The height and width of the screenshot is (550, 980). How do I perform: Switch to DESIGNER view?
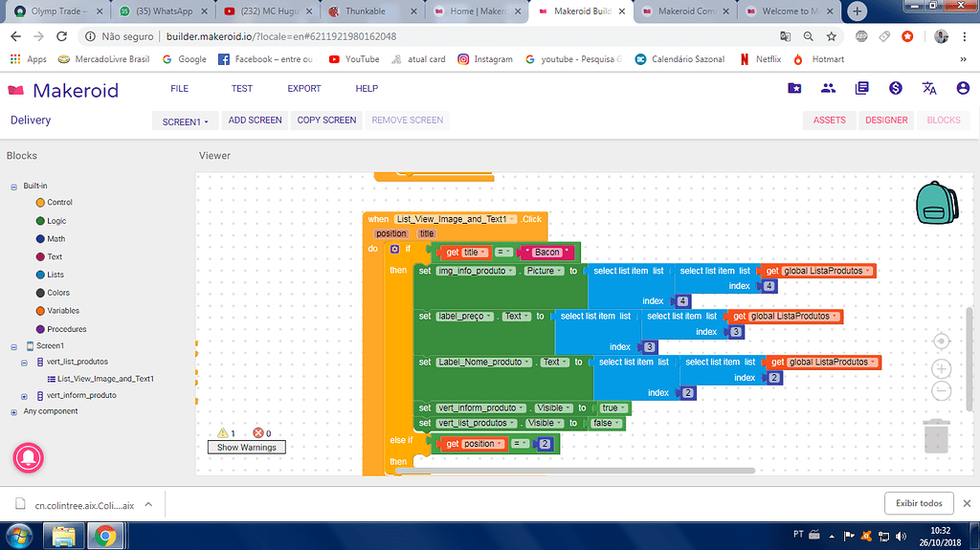coord(886,121)
